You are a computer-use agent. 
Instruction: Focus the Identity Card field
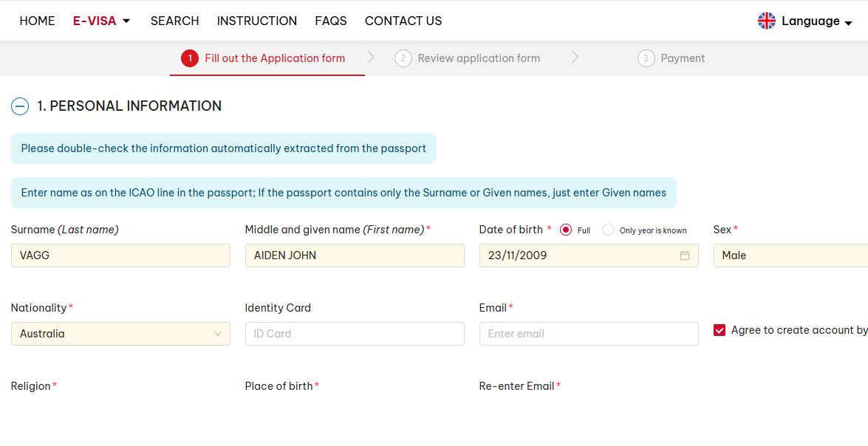354,334
